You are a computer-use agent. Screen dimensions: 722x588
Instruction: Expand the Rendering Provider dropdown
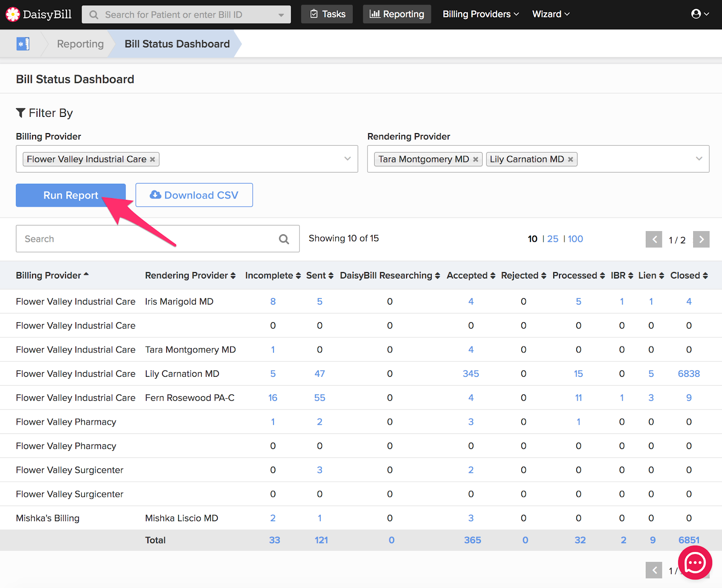699,159
